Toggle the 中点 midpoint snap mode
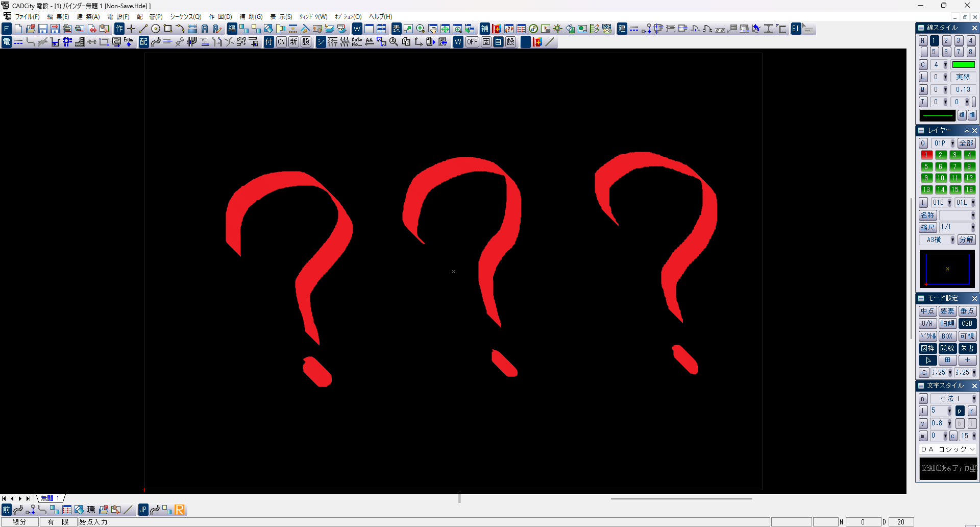This screenshot has width=980, height=527. click(927, 311)
